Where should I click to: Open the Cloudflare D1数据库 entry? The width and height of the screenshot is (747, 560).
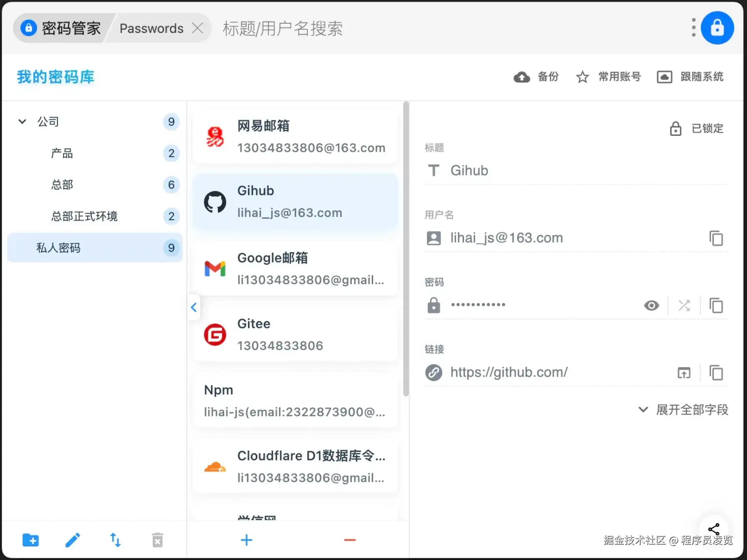click(295, 466)
